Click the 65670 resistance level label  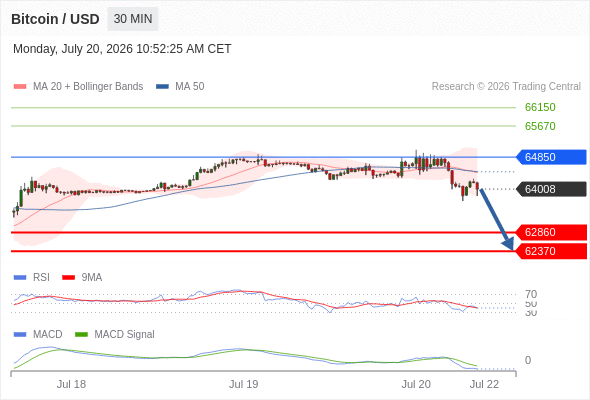click(540, 126)
